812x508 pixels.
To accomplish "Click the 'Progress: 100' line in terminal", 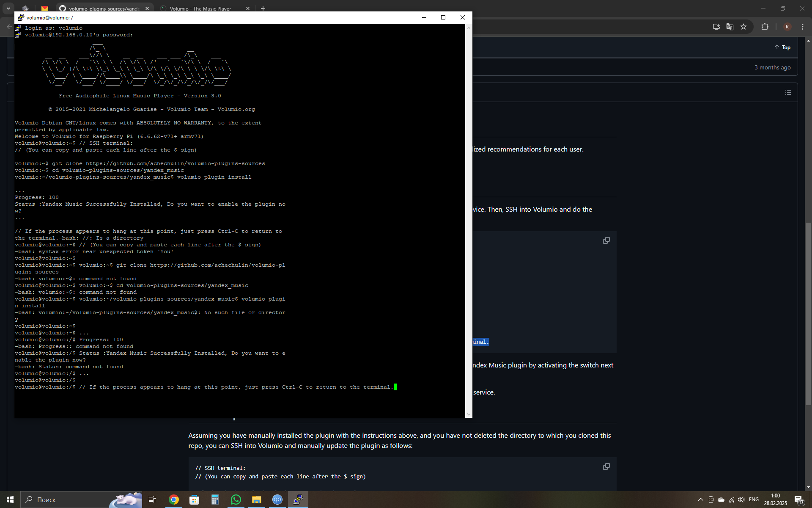I will 37,197.
